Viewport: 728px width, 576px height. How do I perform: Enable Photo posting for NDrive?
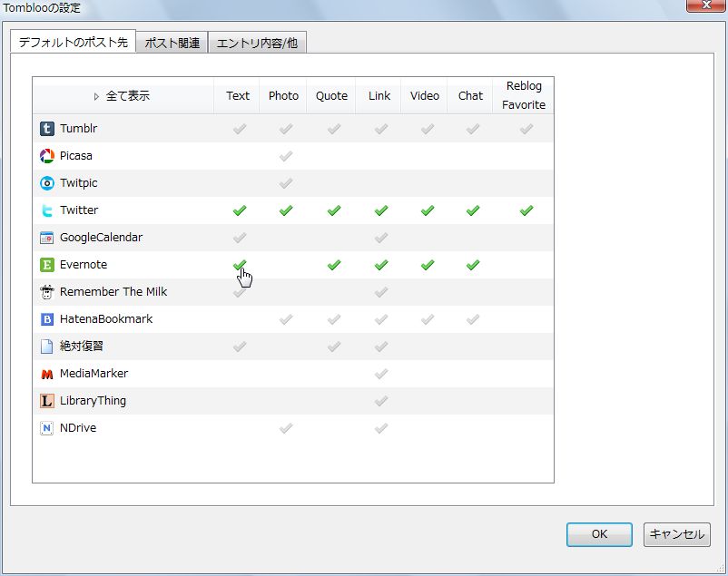pos(286,428)
